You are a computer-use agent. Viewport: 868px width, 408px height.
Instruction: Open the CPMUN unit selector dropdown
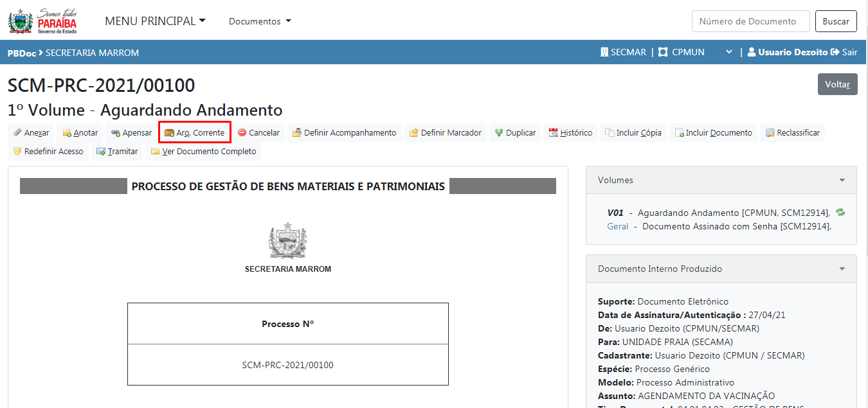click(728, 52)
